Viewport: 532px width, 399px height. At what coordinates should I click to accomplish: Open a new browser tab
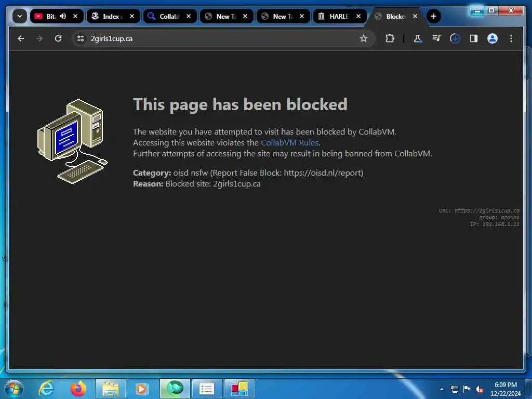[434, 16]
